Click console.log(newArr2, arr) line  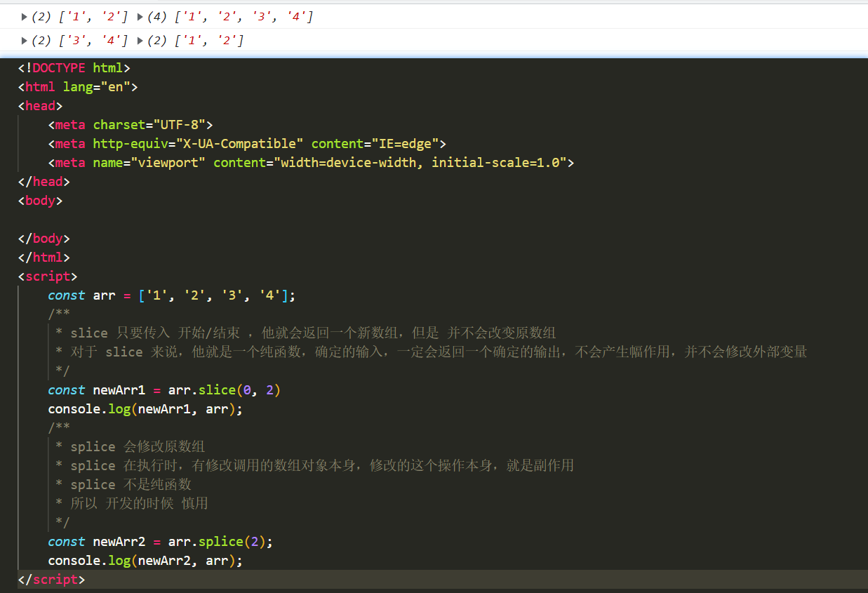tap(145, 561)
